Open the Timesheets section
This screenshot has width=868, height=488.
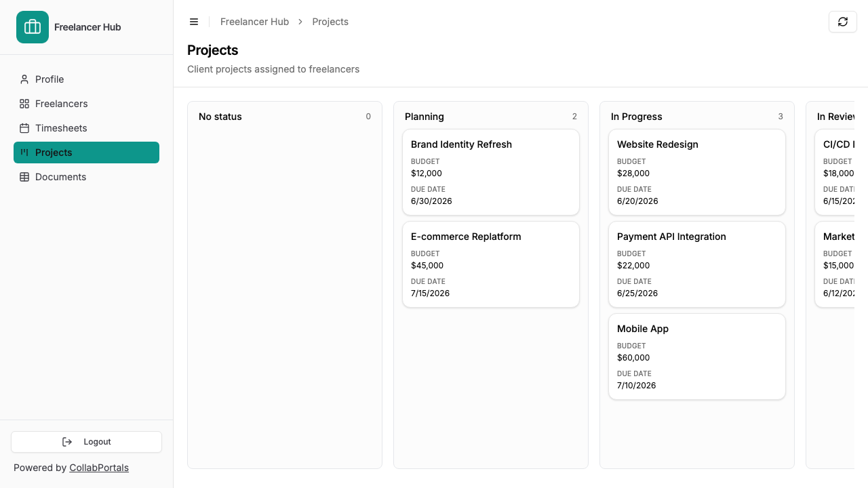(86, 128)
